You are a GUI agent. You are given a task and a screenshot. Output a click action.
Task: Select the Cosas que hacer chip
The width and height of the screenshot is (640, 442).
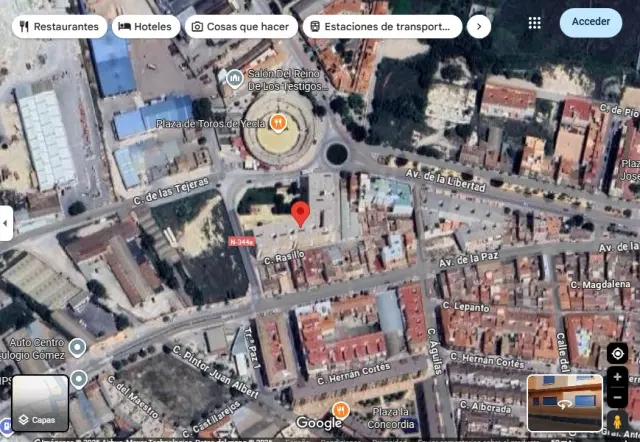[241, 27]
